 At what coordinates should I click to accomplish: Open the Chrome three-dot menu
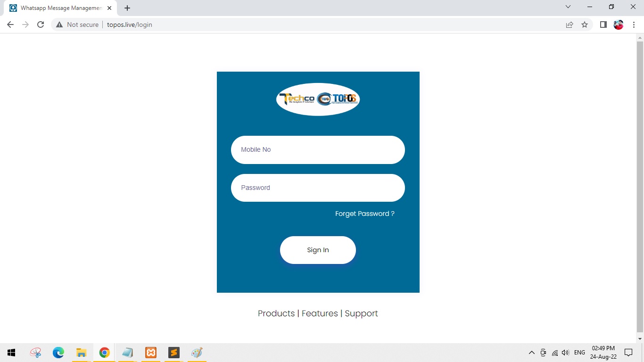(x=634, y=25)
